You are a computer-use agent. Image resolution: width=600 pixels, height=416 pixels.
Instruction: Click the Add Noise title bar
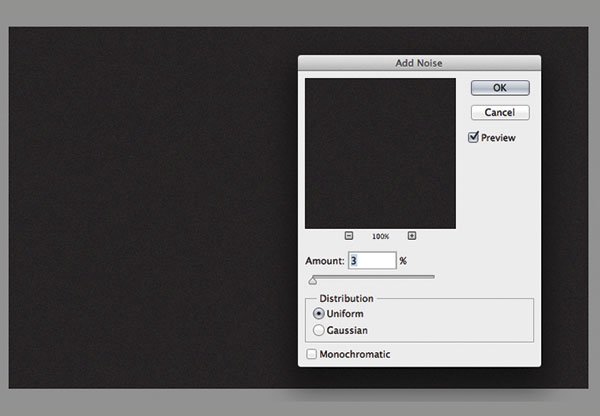tap(419, 63)
